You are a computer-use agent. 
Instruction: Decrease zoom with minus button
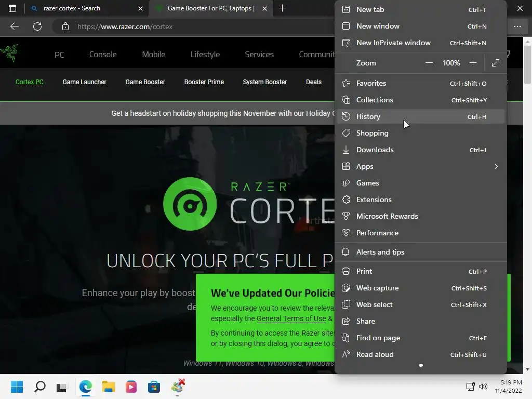pyautogui.click(x=429, y=63)
